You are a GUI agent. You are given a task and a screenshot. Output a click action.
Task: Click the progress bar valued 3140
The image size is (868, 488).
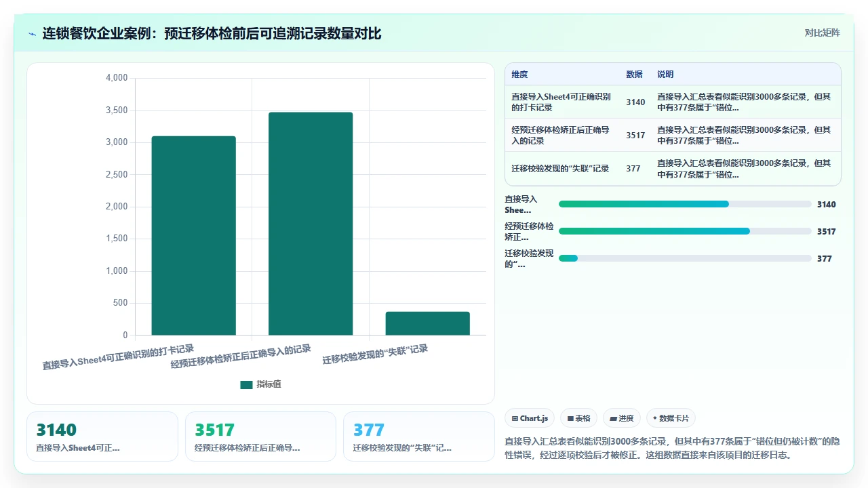(685, 204)
